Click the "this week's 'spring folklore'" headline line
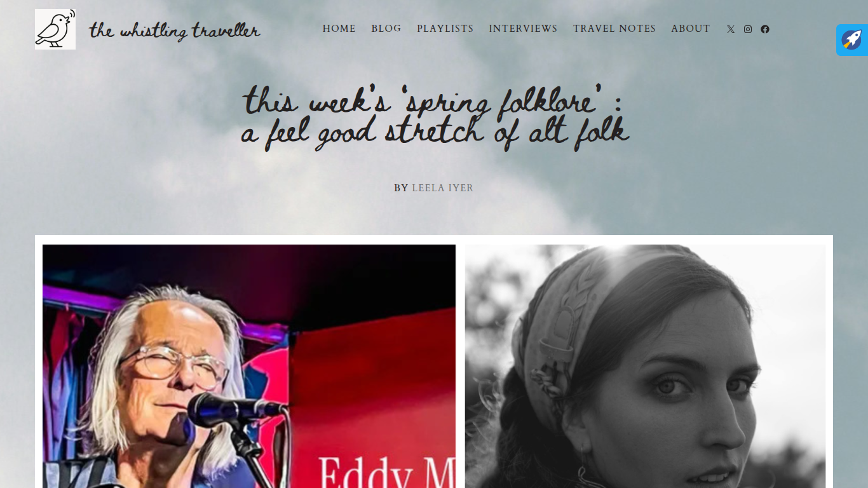 (x=433, y=100)
